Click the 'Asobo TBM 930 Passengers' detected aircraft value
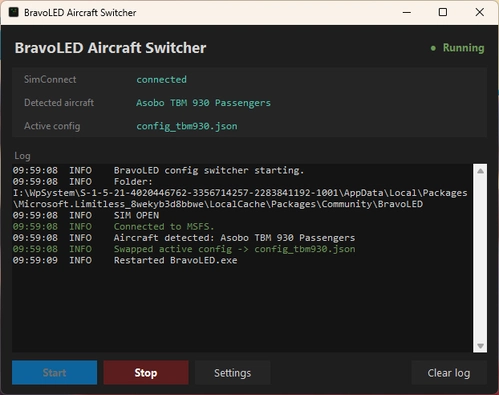Screen dimensions: 499x395 point(203,103)
